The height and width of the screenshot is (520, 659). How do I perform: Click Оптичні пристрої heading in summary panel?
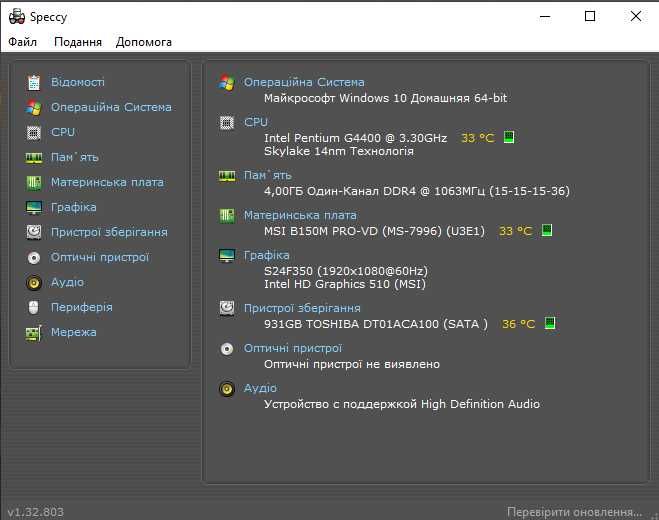(x=293, y=348)
